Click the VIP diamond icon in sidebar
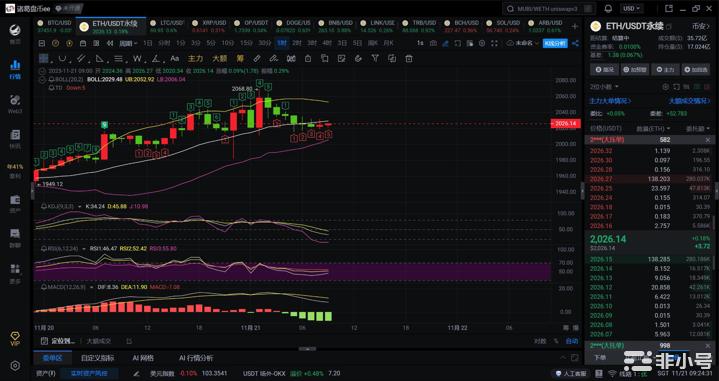The height and width of the screenshot is (381, 719). (x=15, y=339)
